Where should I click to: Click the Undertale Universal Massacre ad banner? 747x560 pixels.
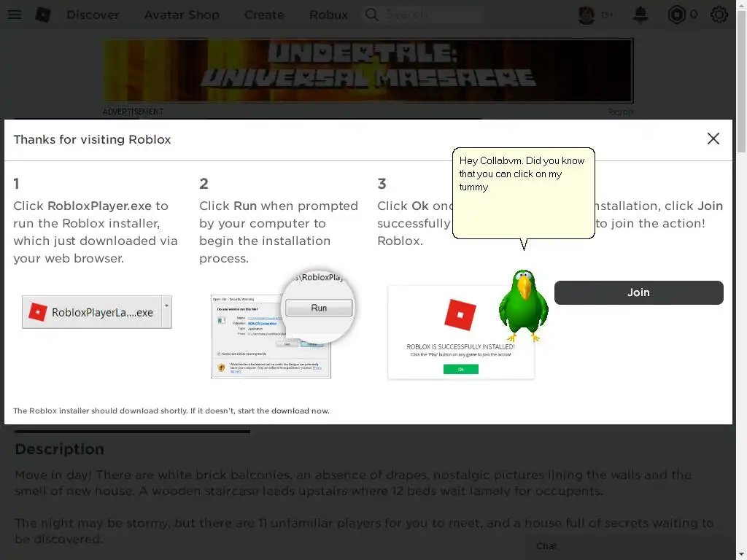tap(368, 71)
